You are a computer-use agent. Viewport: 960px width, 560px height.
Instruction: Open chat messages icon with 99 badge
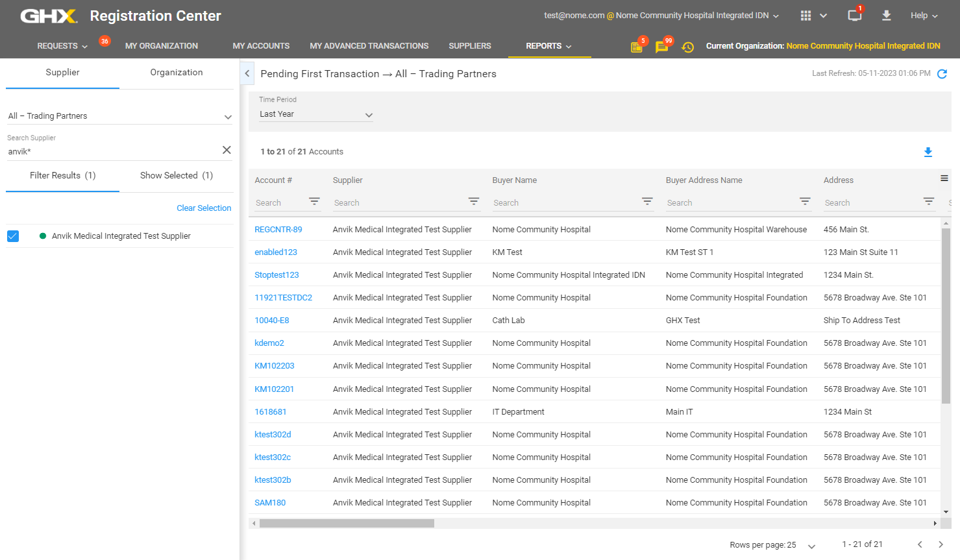click(x=661, y=47)
